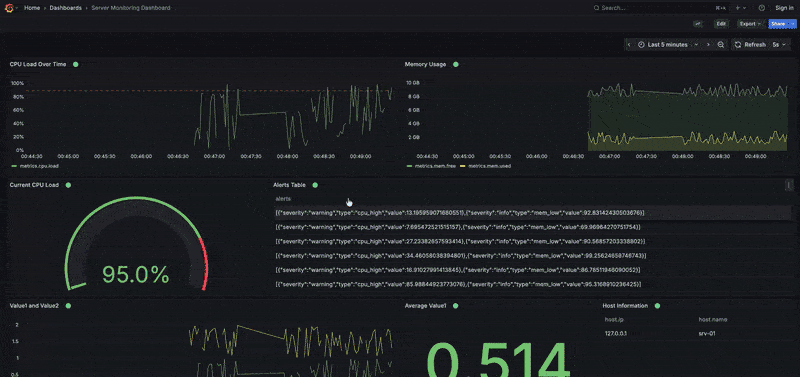
Task: Sort by the alerts column header
Action: click(x=283, y=198)
